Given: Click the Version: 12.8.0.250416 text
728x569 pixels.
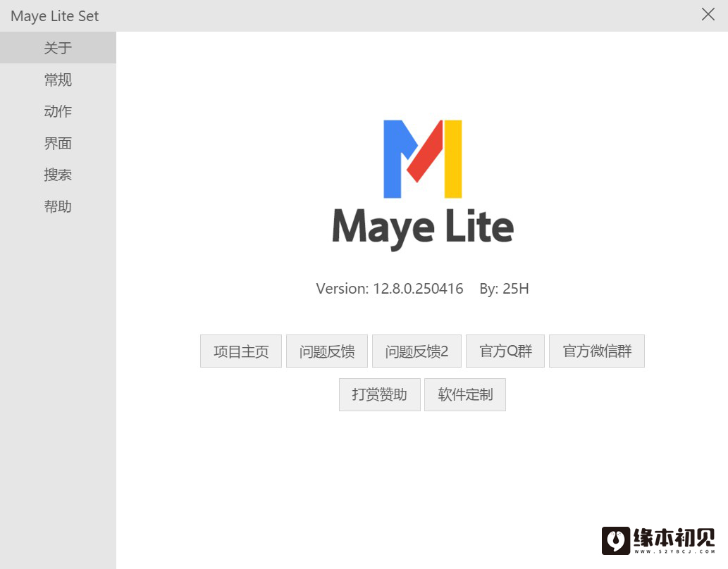Looking at the screenshot, I should (390, 289).
